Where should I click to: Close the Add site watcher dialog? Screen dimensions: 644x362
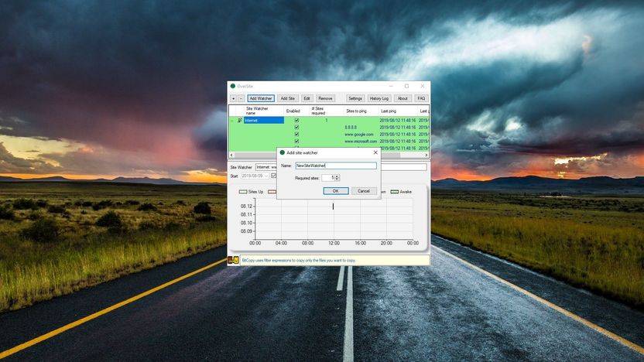click(x=375, y=152)
